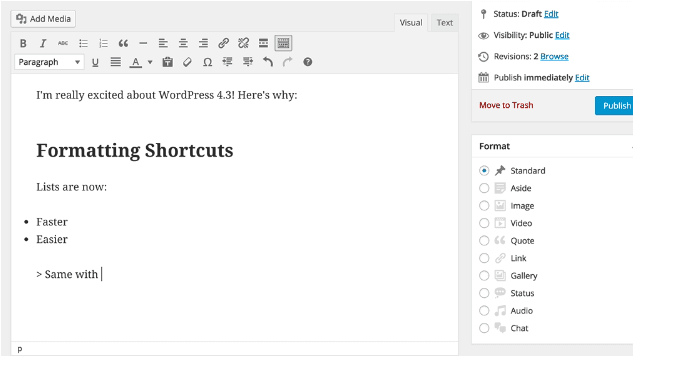
Task: Insert Read More tag
Action: [x=263, y=43]
